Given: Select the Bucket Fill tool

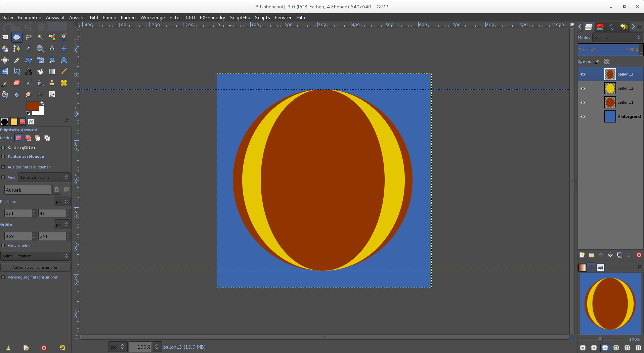Looking at the screenshot, I should 40,71.
